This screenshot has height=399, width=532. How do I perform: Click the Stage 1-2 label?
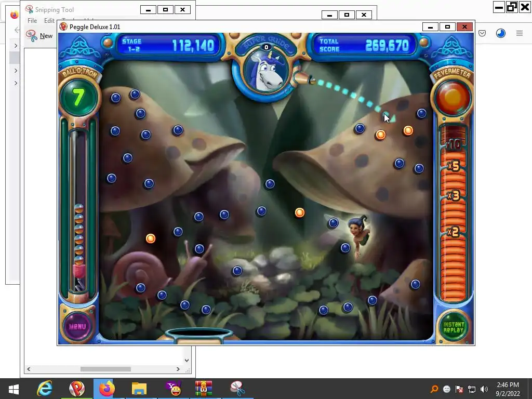[x=131, y=45]
